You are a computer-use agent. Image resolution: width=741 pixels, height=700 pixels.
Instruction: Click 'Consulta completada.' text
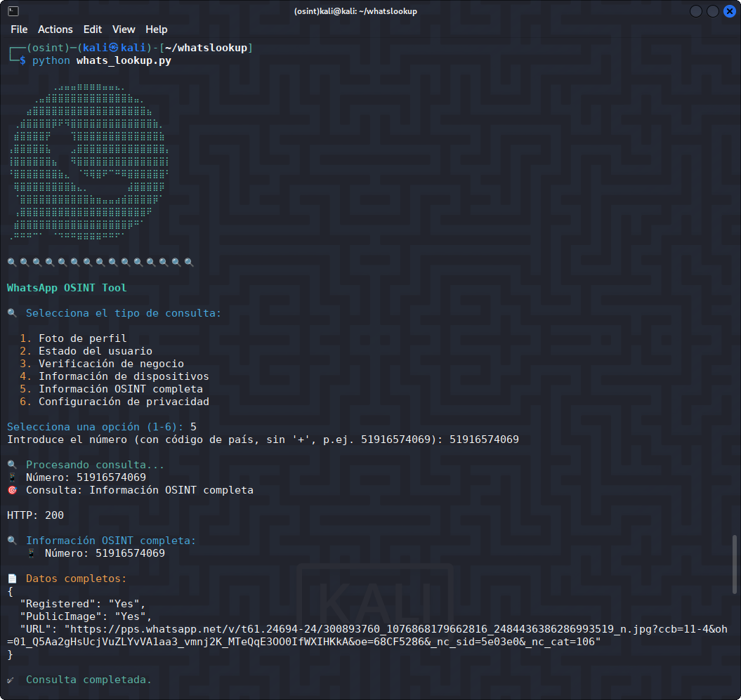point(88,680)
